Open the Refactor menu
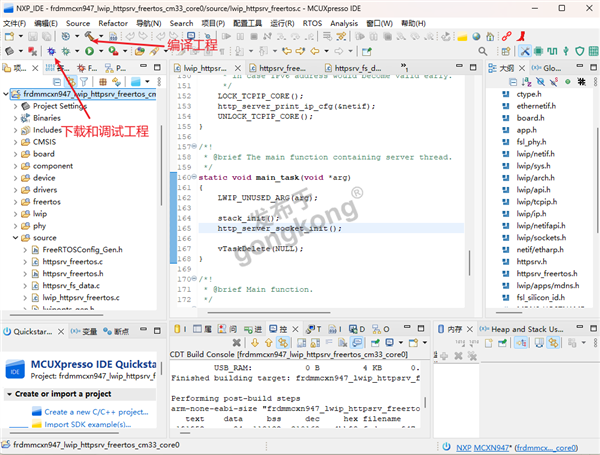The image size is (600, 455). point(113,23)
